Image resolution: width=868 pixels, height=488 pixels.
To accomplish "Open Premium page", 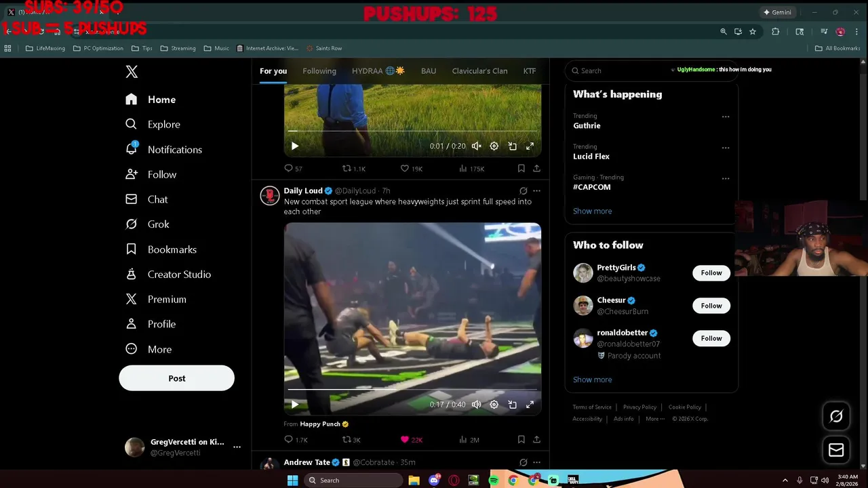I will click(155, 299).
